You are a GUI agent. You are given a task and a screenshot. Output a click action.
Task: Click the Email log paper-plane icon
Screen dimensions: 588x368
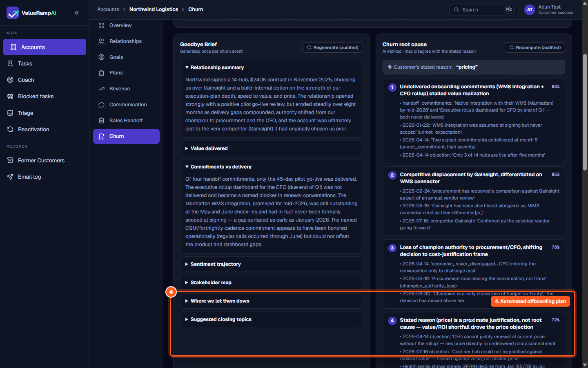click(x=10, y=177)
